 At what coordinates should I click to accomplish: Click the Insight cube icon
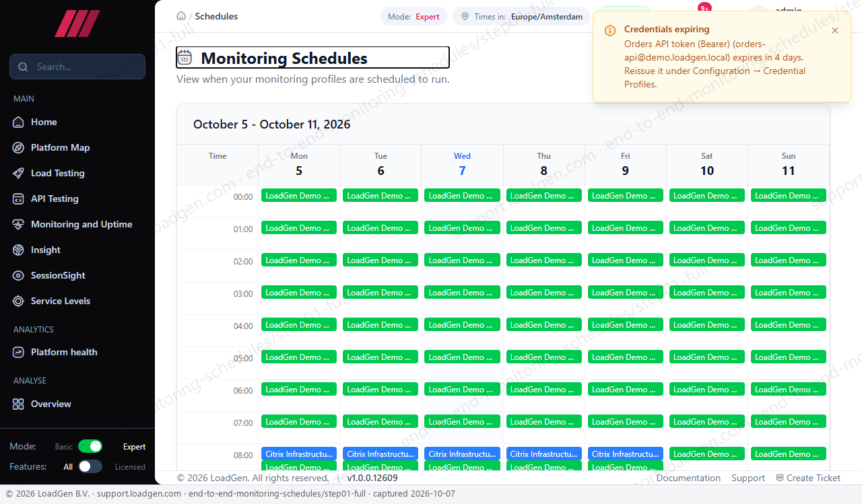(18, 250)
